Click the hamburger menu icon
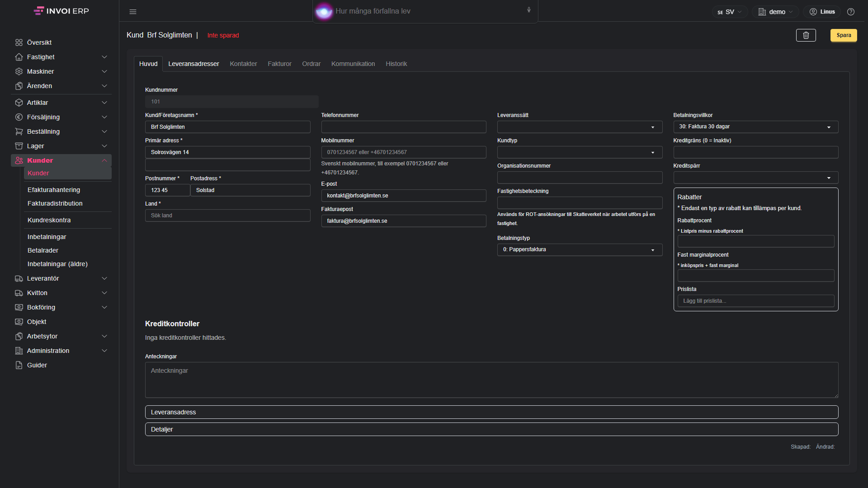 [133, 12]
